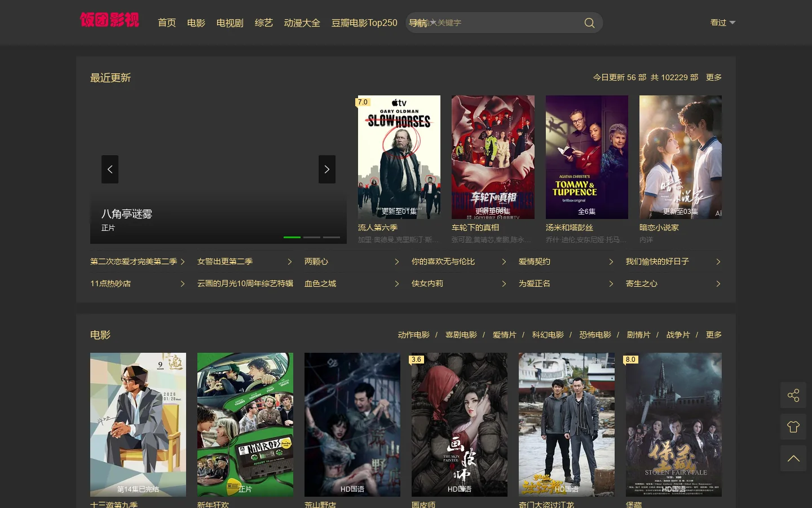
Task: Click arrow next to 你的喜欢无与伦比
Action: tap(504, 262)
